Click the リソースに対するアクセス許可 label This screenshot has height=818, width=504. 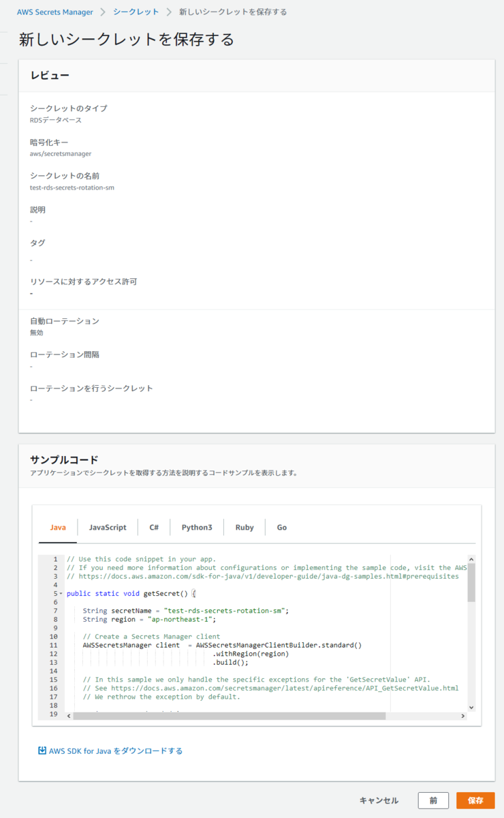(x=84, y=282)
